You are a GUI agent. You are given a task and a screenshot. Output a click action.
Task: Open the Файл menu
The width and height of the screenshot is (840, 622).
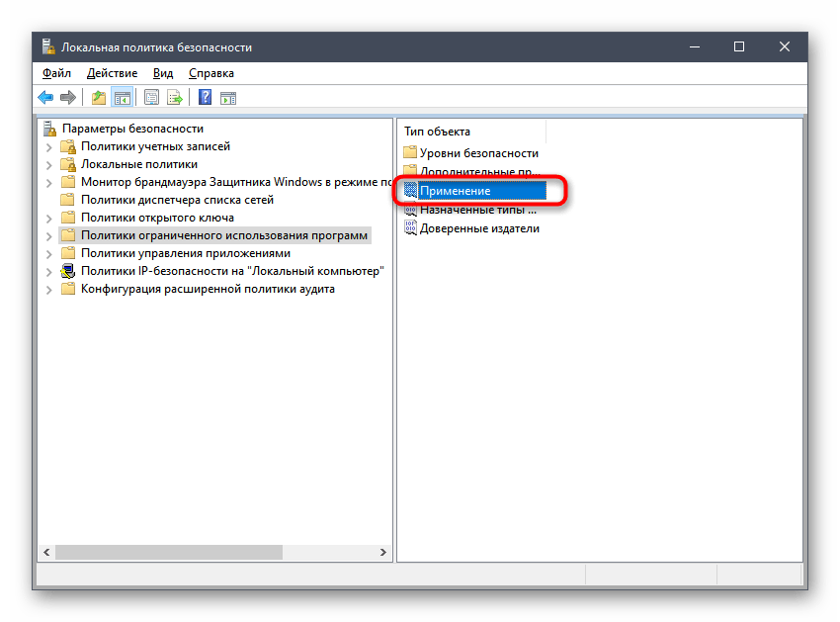click(56, 73)
